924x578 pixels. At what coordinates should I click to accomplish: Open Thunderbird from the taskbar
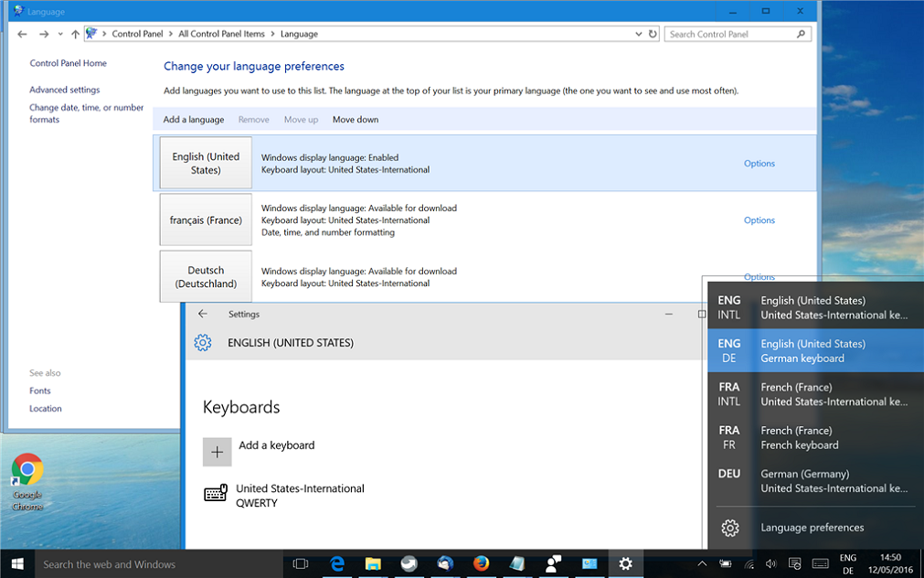pos(445,564)
